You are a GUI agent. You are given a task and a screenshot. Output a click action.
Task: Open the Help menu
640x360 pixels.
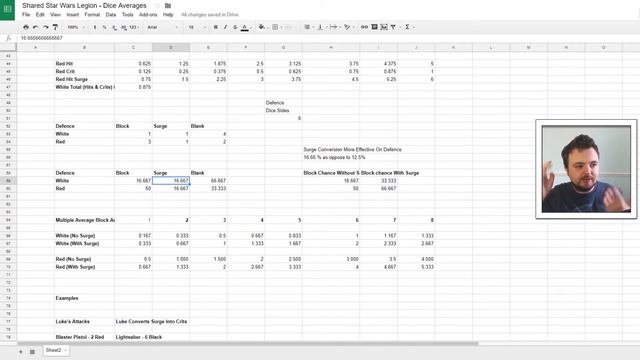coord(168,15)
